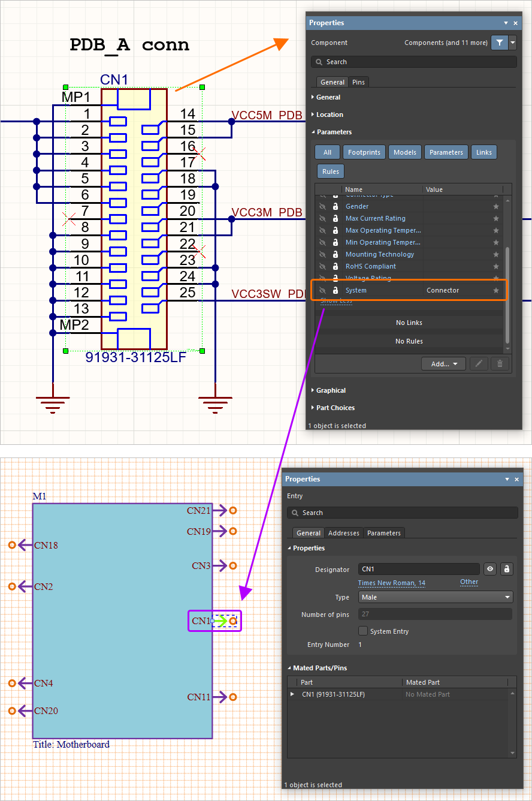Select the Connector value in System row
Image resolution: width=532 pixels, height=801 pixels.
[x=443, y=290]
